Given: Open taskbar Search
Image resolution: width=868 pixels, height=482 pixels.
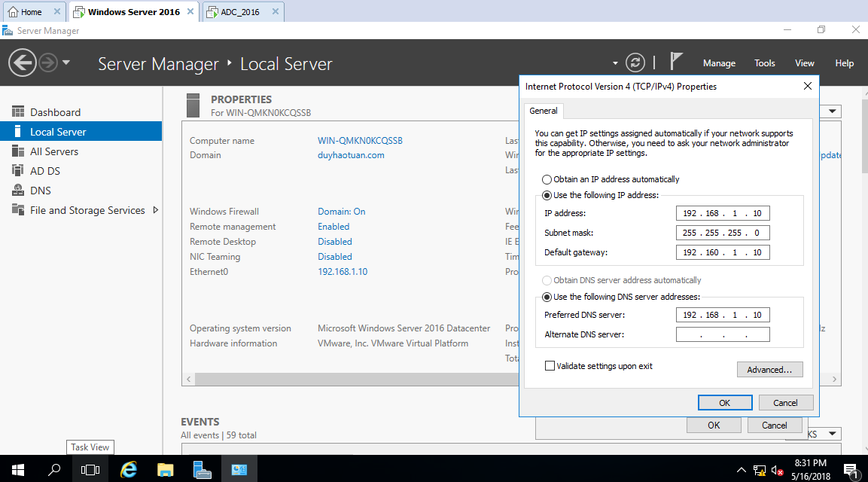Looking at the screenshot, I should 54,469.
